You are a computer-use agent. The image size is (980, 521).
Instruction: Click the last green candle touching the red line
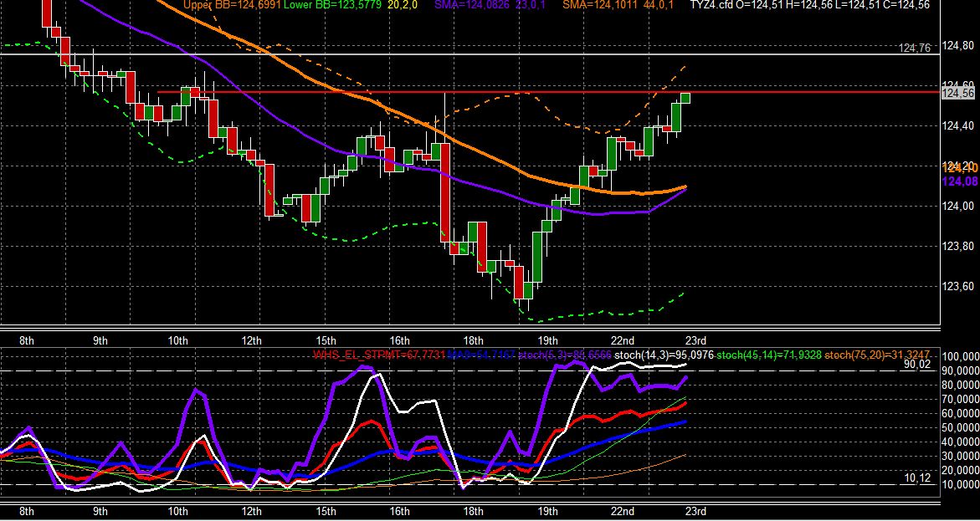pyautogui.click(x=685, y=98)
